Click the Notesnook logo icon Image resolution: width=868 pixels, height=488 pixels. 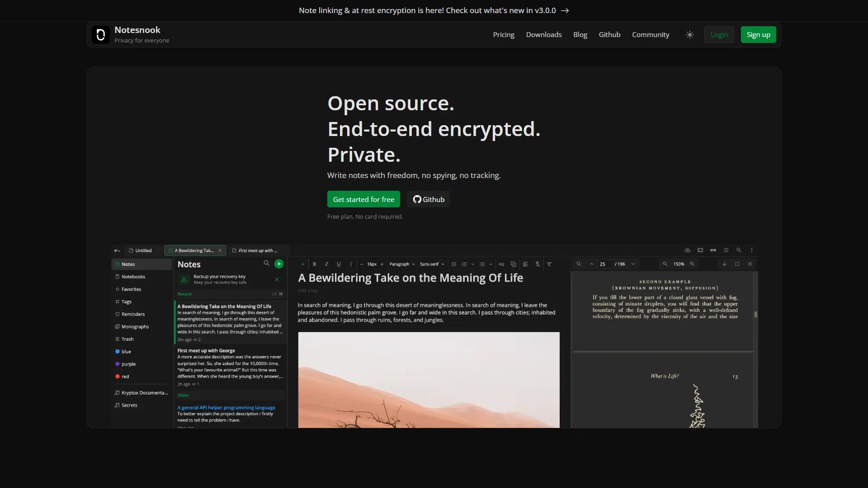[100, 35]
